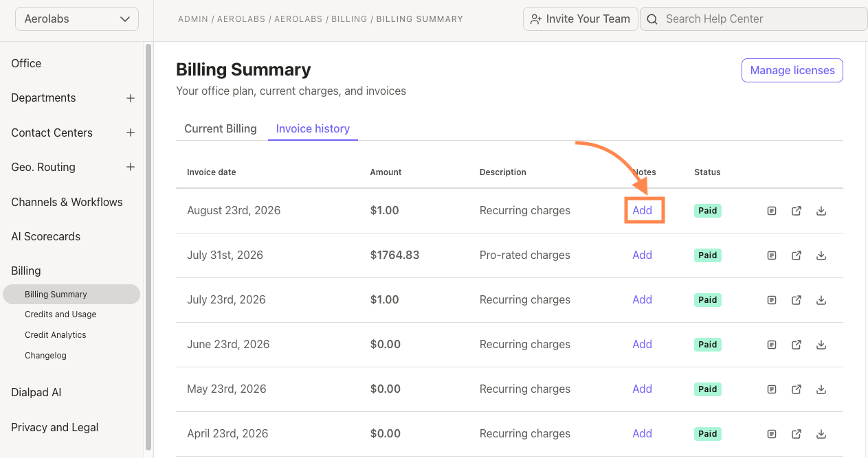Open July 23rd, 2026 invoice externally
868x458 pixels.
pos(797,300)
